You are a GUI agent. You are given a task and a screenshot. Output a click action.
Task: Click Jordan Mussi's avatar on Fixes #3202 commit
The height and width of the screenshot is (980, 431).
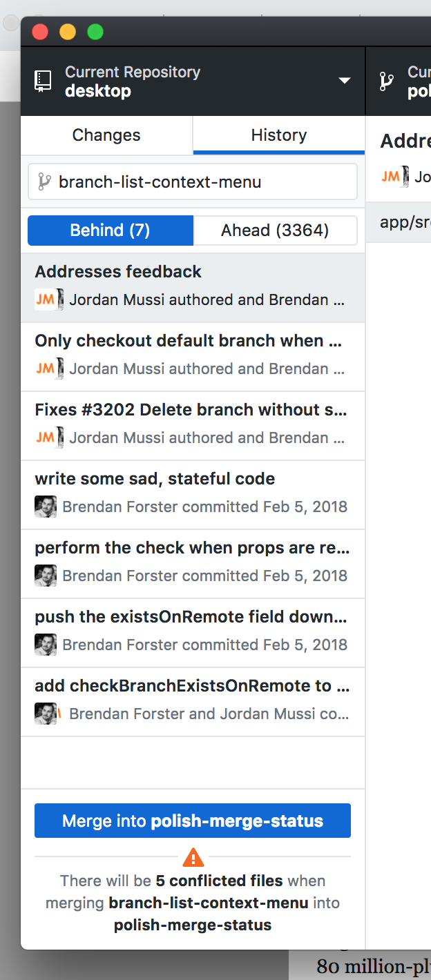[x=46, y=438]
